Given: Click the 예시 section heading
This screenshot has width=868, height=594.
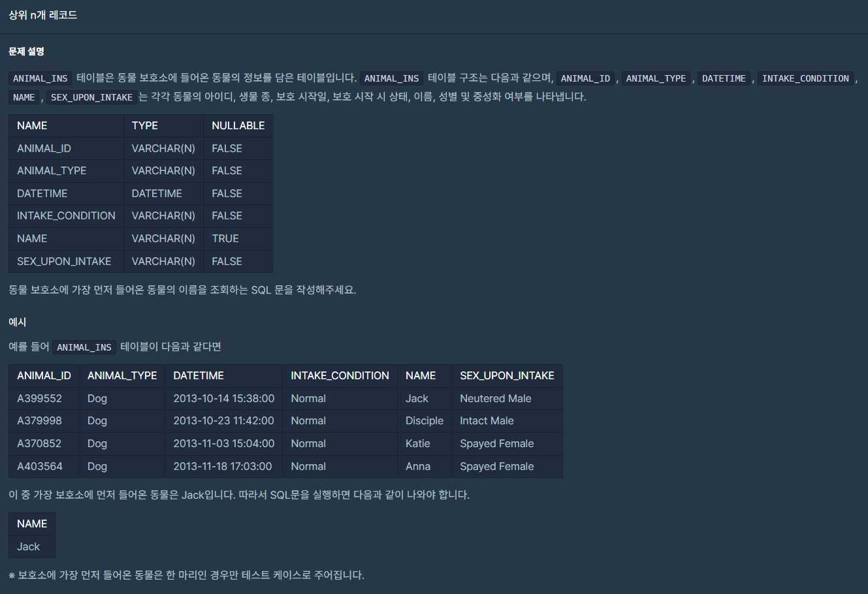Looking at the screenshot, I should 18,322.
